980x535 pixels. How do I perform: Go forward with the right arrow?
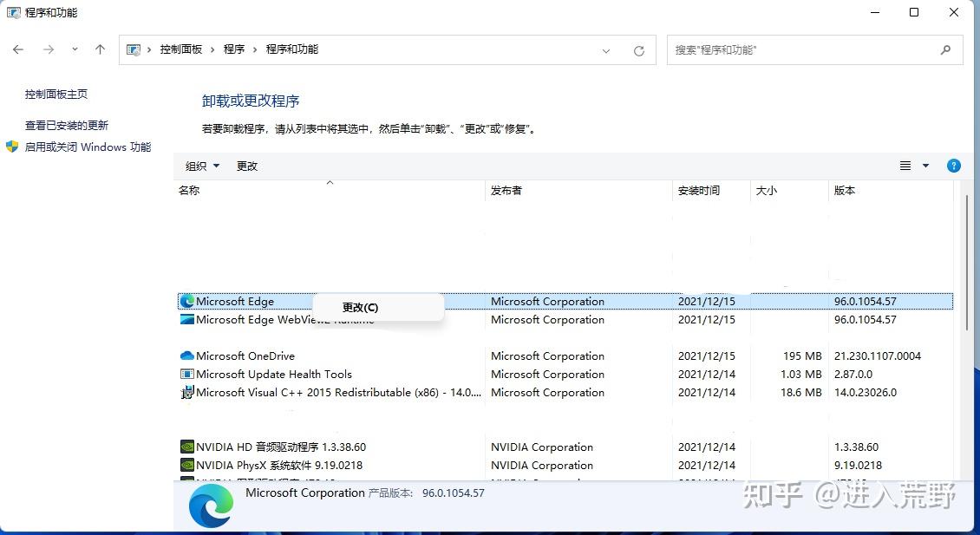tap(48, 49)
